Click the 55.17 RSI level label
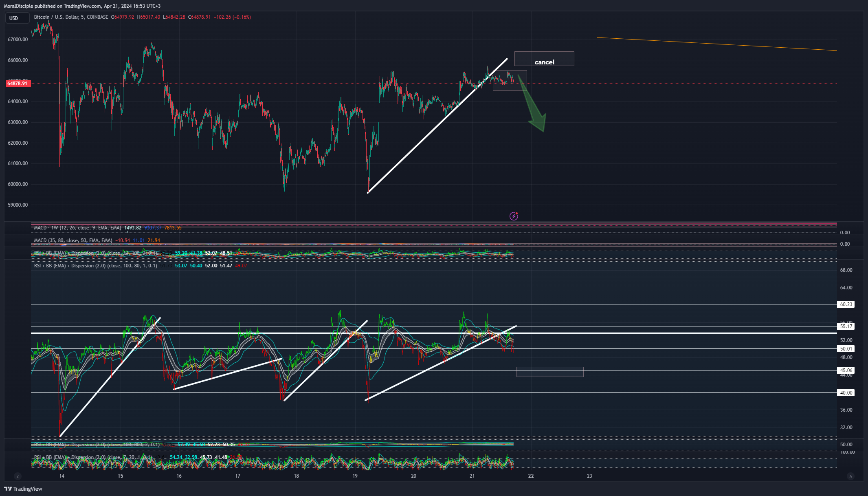The height and width of the screenshot is (496, 868). click(846, 326)
